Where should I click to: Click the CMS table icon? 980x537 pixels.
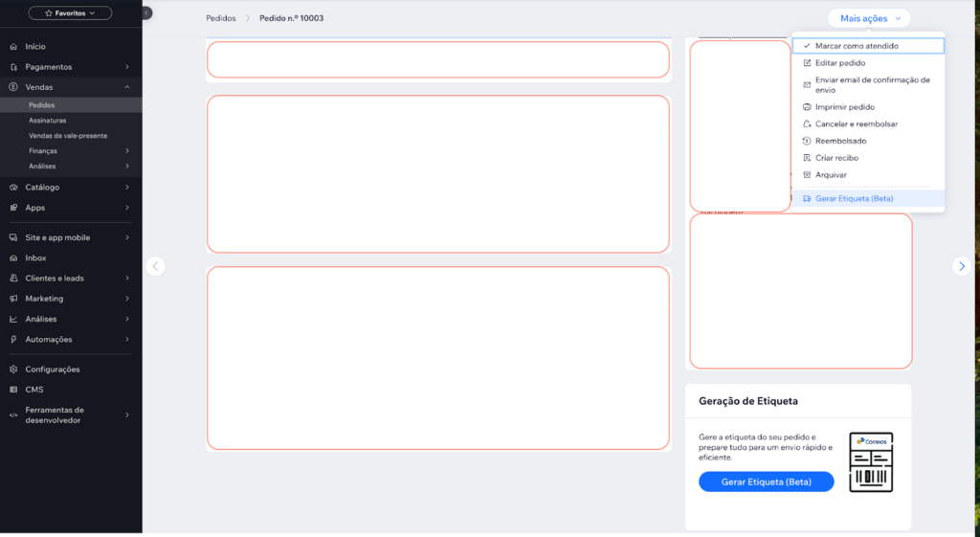(13, 390)
